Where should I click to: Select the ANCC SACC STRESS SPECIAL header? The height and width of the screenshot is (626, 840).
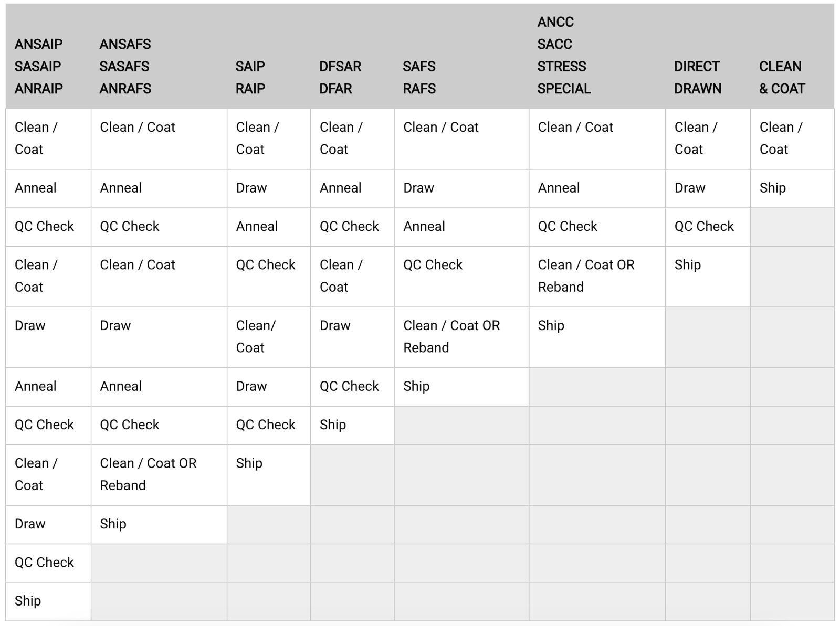pos(564,55)
